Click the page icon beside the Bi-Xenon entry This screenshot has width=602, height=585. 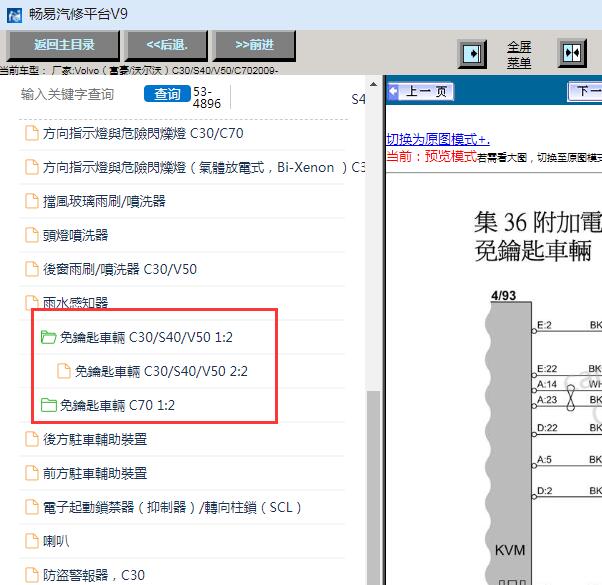32,167
